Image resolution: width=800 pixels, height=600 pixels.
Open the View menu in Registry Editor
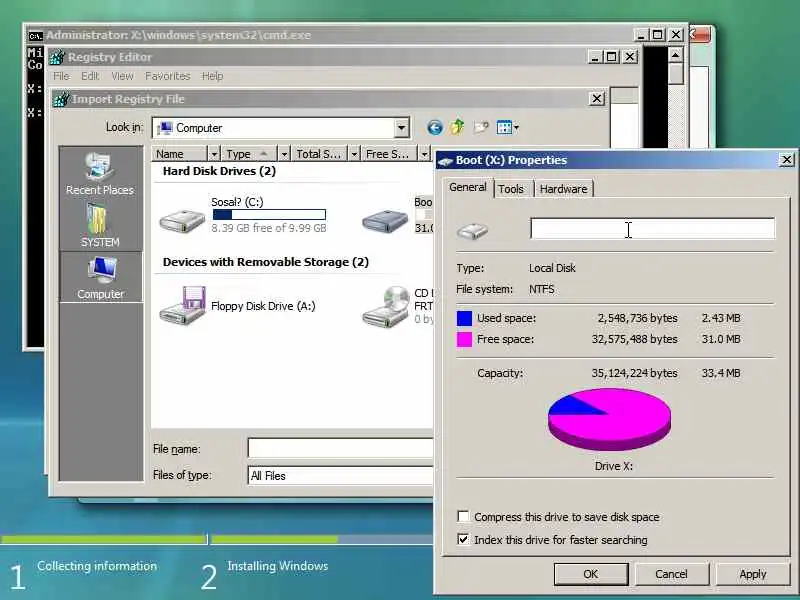coord(122,76)
